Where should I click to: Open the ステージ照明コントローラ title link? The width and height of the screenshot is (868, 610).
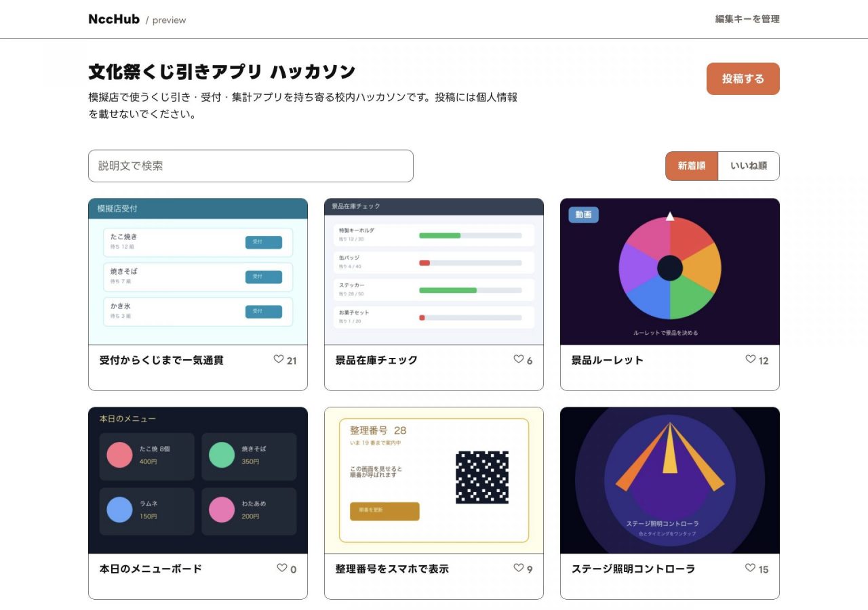point(633,569)
